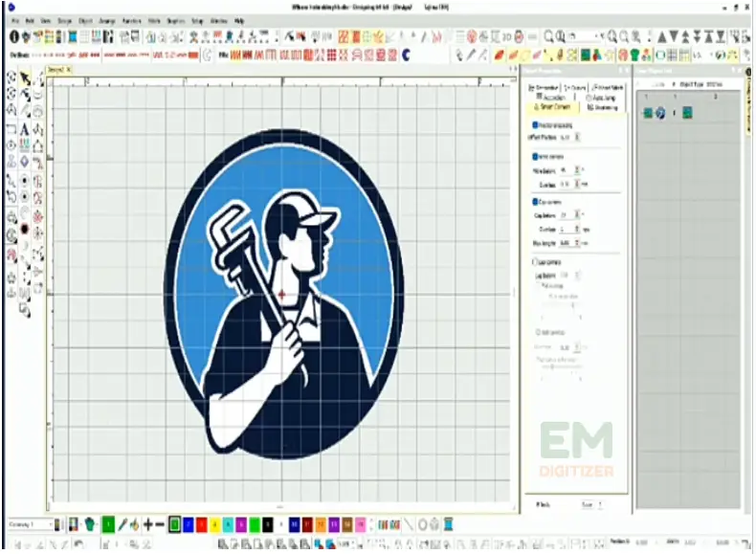Pick the orange color swatch in palette
This screenshot has height=554, width=756.
(321, 524)
